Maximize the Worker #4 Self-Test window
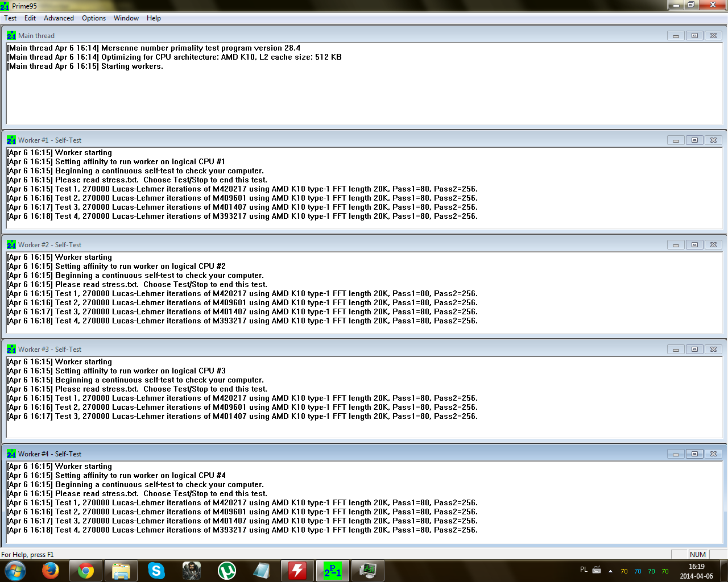Image resolution: width=728 pixels, height=582 pixels. (x=694, y=454)
